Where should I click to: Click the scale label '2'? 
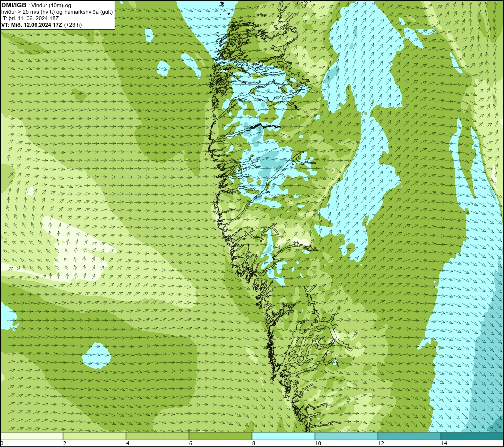coord(65,443)
